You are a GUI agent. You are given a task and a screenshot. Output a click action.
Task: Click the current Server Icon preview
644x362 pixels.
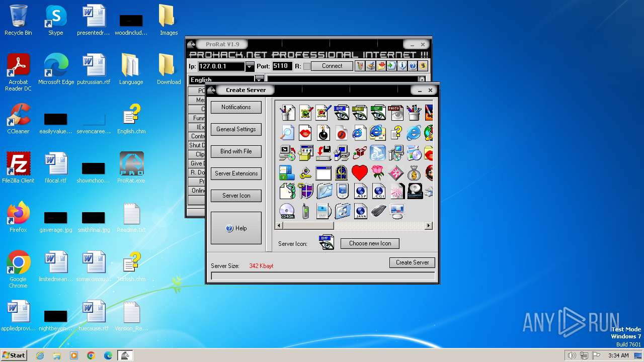point(327,242)
